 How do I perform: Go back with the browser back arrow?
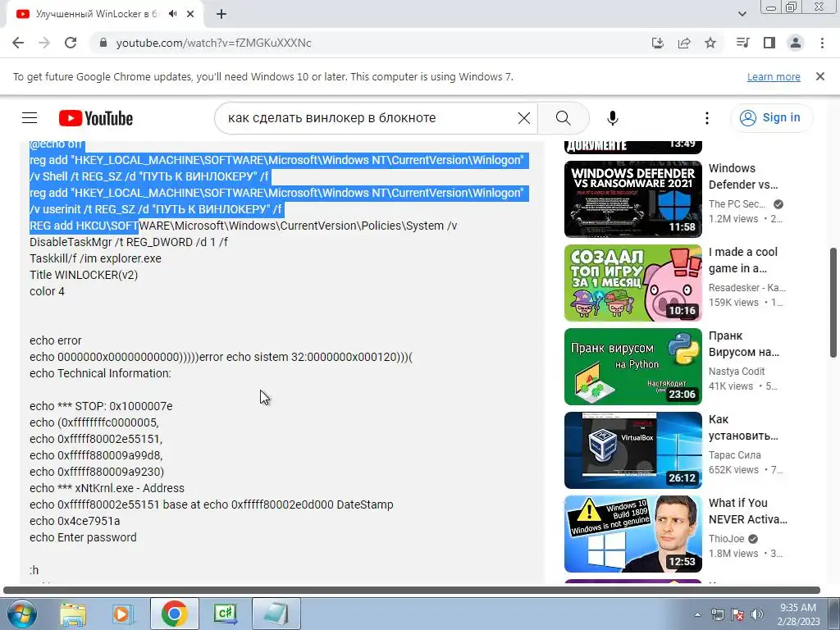tap(18, 43)
